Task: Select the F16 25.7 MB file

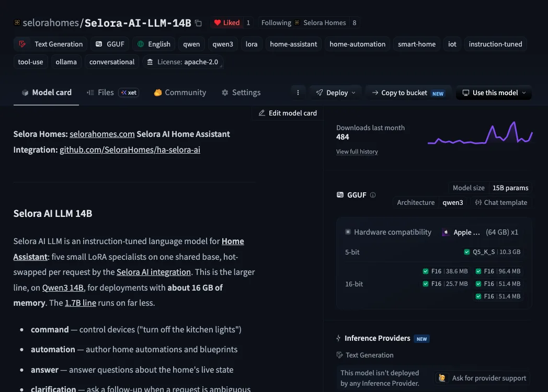Action: tap(445, 284)
